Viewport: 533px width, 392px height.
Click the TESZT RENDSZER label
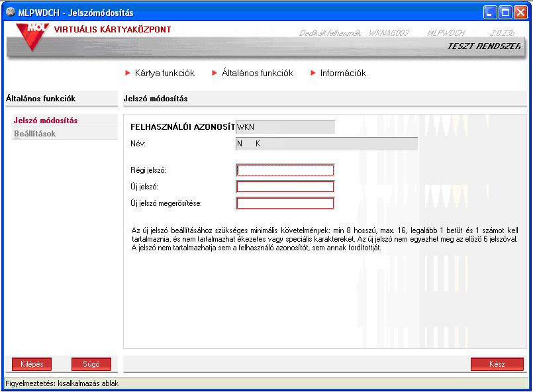point(484,46)
